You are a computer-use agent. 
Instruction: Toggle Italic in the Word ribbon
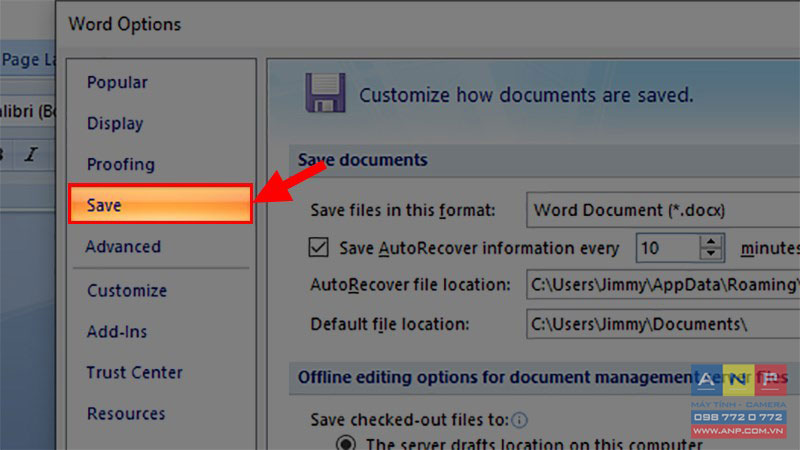pos(31,154)
